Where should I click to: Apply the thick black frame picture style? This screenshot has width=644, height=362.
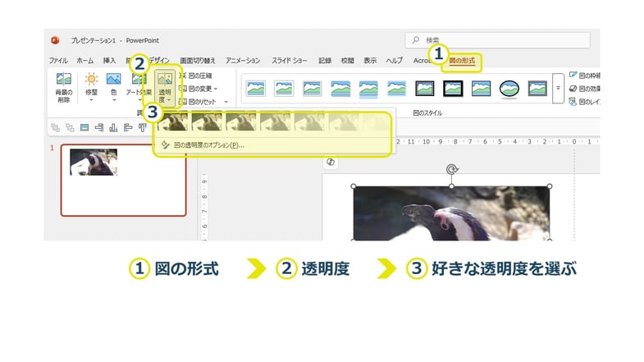click(453, 89)
